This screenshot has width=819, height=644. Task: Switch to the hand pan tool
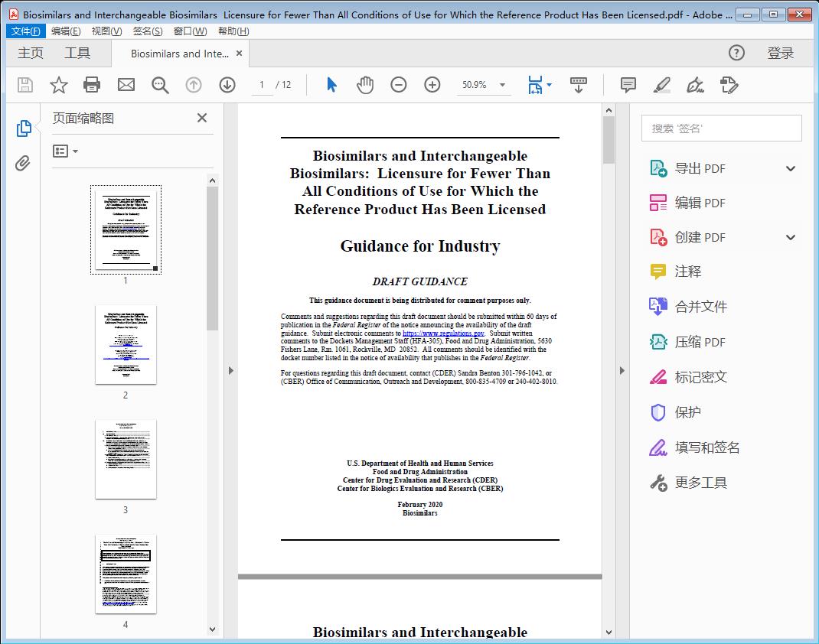coord(365,85)
